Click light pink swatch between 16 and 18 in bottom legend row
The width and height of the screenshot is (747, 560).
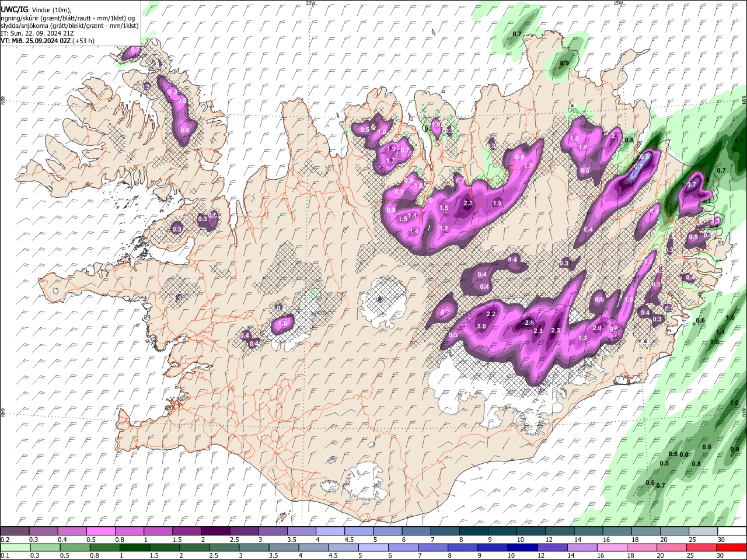point(612,547)
